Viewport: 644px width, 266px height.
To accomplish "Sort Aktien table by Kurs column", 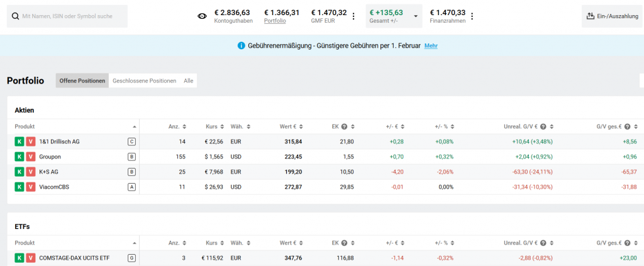I will 211,126.
